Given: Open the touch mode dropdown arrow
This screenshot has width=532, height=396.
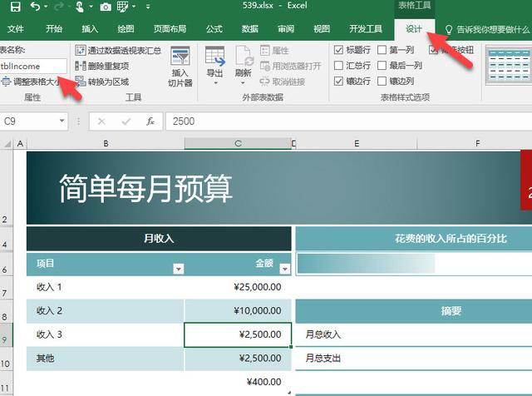Looking at the screenshot, I should pyautogui.click(x=91, y=7).
